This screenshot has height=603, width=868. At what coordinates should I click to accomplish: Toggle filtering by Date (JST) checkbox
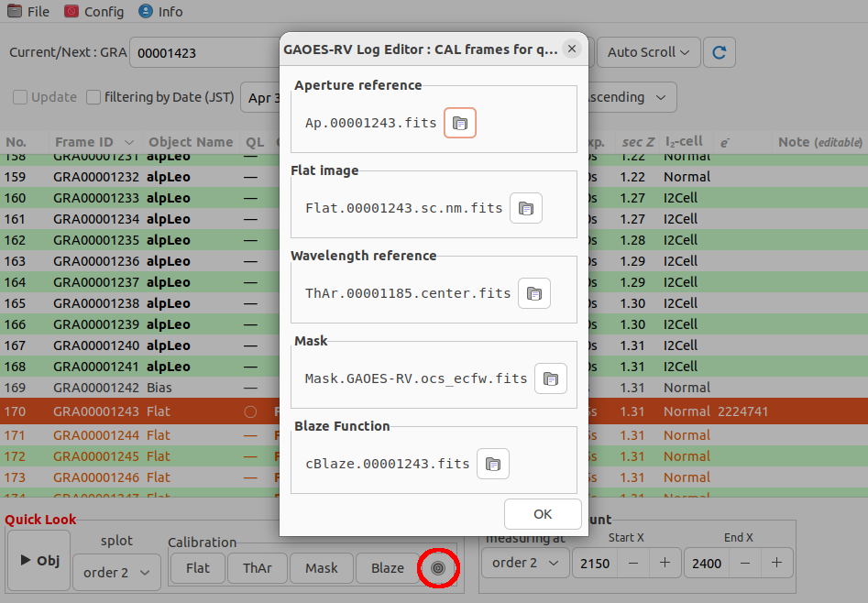93,97
